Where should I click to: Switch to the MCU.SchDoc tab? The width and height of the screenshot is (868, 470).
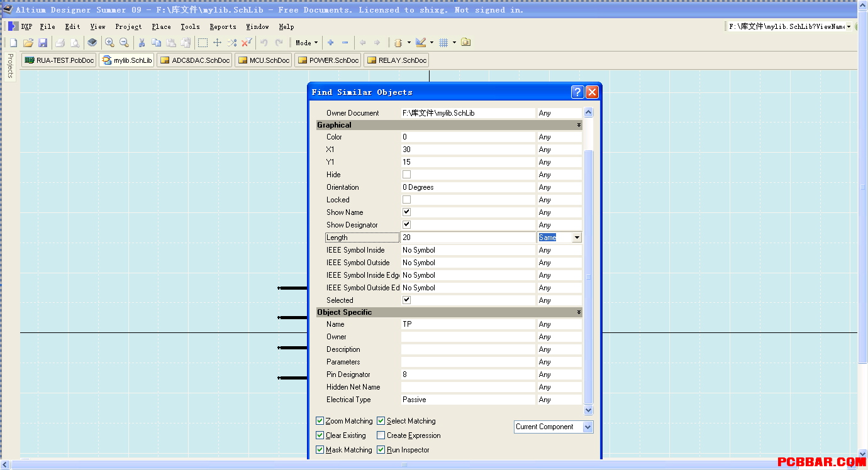(264, 60)
